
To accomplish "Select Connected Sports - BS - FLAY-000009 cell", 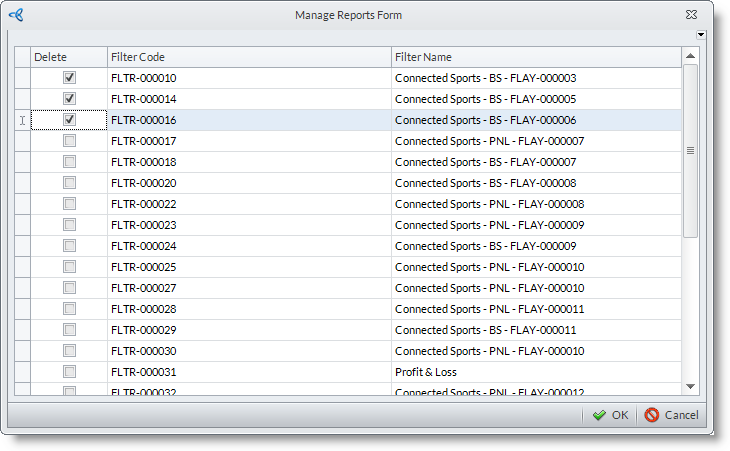I will click(535, 246).
